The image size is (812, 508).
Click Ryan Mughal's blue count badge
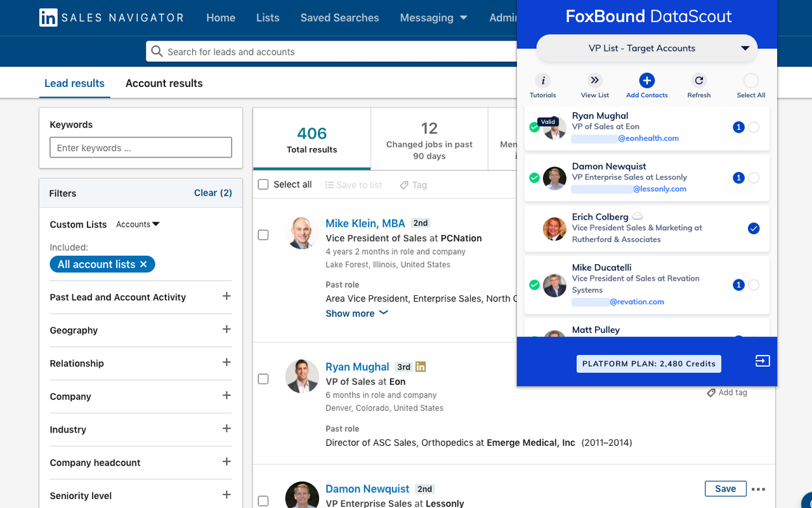[x=738, y=127]
